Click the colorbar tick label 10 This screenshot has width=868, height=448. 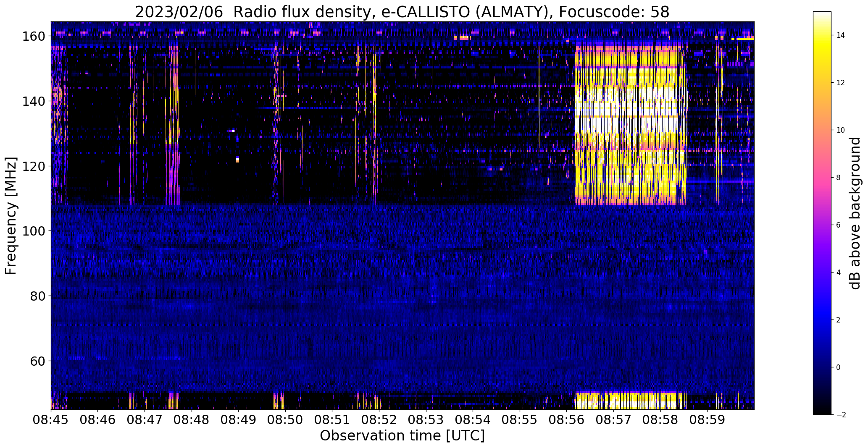[840, 130]
